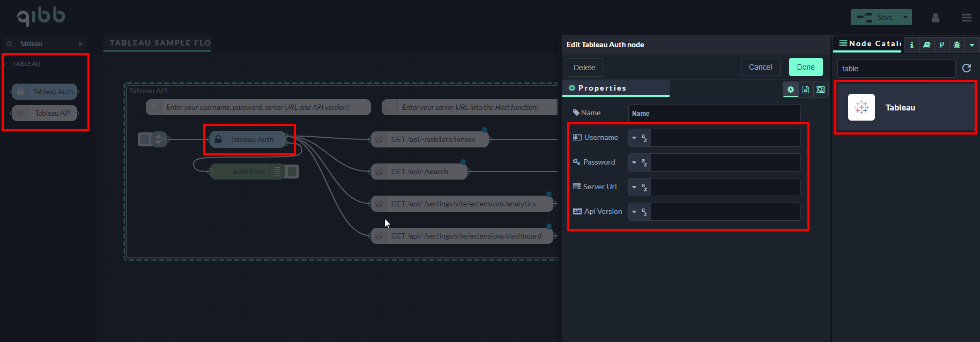The image size is (980, 342).
Task: Toggle the Auth Error debug node button
Action: point(293,172)
